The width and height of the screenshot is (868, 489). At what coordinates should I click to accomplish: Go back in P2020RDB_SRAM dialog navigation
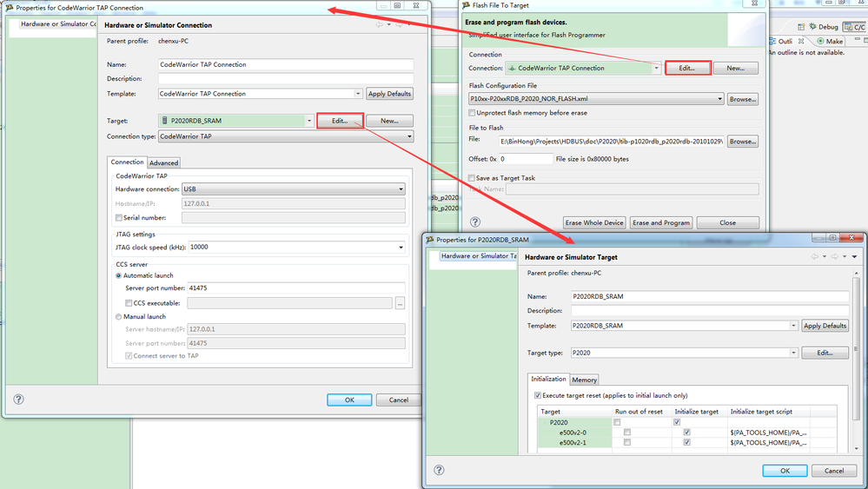814,257
